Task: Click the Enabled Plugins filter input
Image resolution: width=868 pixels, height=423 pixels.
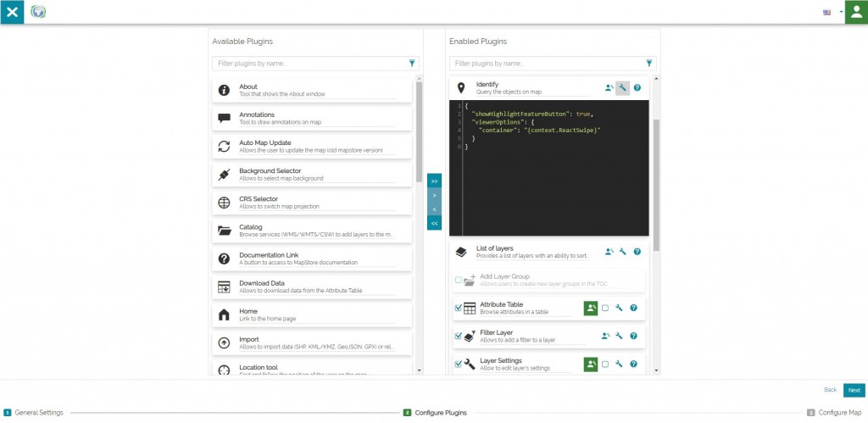Action: click(x=547, y=64)
